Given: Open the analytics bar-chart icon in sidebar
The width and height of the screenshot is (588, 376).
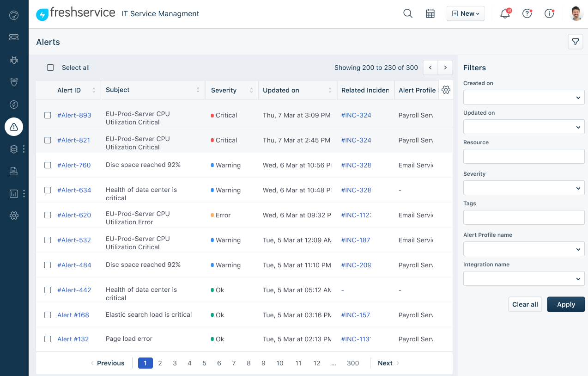Looking at the screenshot, I should click(14, 193).
